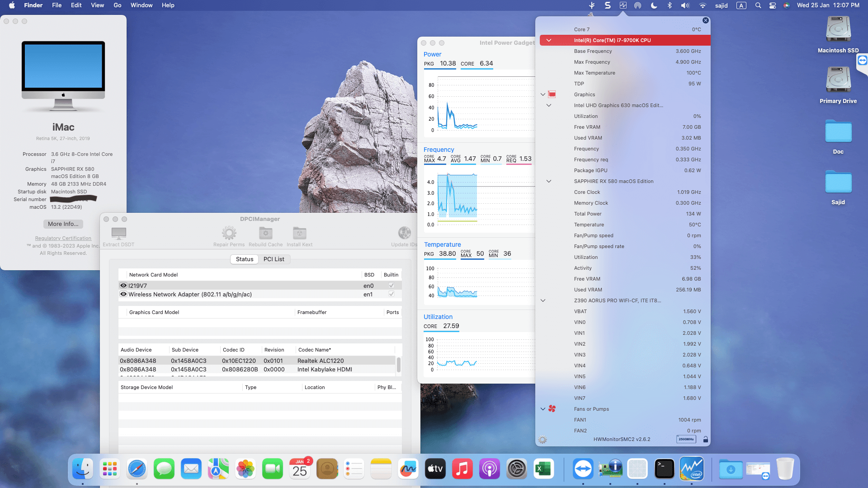This screenshot has width=868, height=488.
Task: Select Intel Kabylake HDMI audio row
Action: [257, 369]
